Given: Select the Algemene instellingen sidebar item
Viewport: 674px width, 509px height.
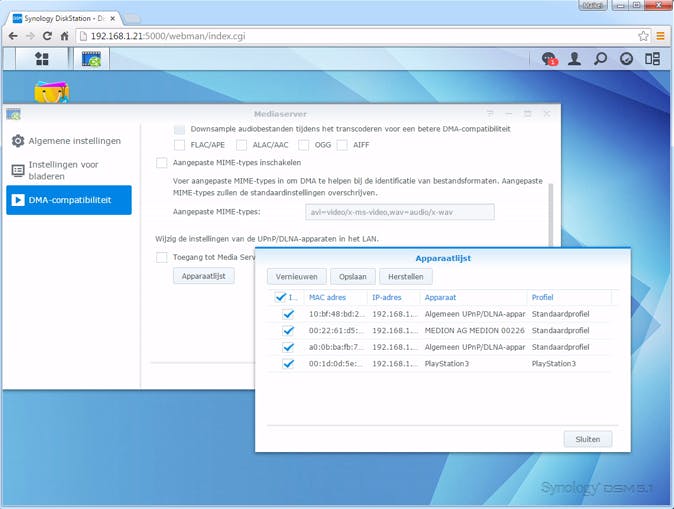Looking at the screenshot, I should click(x=75, y=141).
